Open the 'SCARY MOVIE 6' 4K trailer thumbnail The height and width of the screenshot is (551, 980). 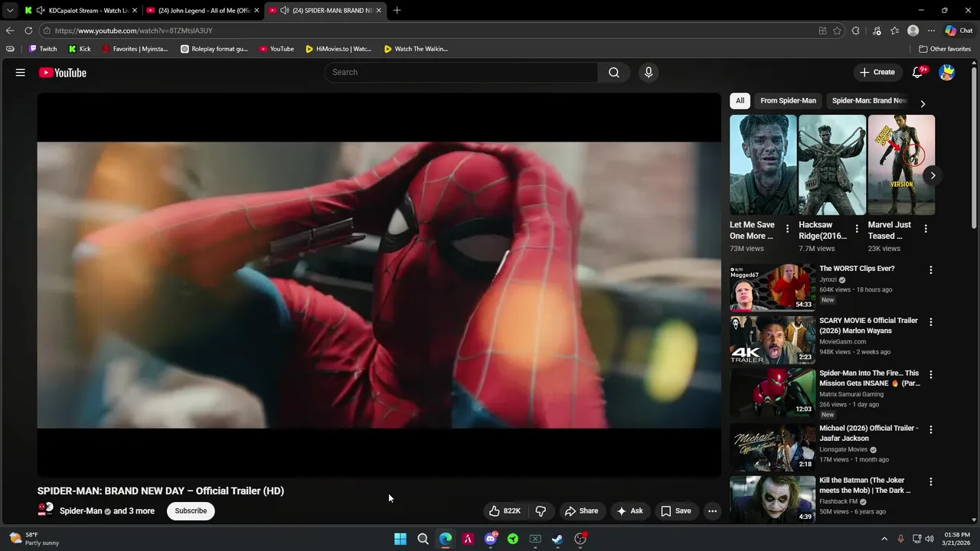[x=773, y=340]
